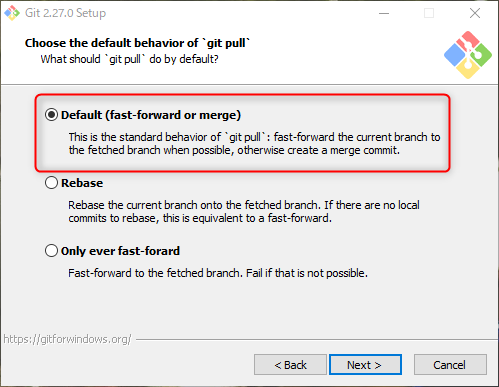
Task: Click the greyed-out maximize window button
Action: (429, 13)
